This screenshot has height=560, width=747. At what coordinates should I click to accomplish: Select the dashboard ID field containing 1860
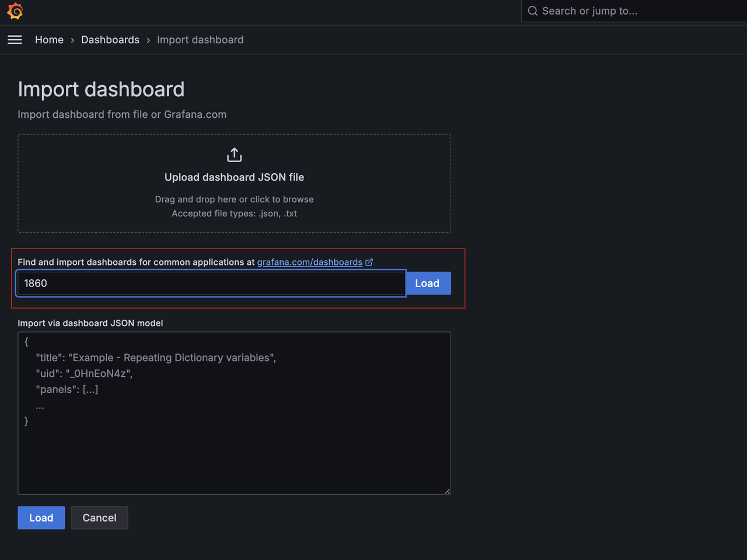(x=211, y=283)
